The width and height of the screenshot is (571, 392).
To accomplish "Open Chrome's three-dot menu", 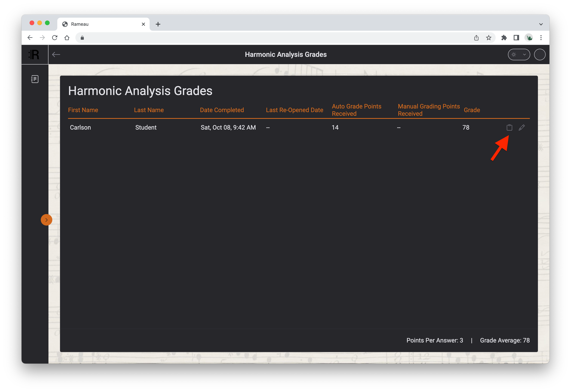I will coord(541,38).
